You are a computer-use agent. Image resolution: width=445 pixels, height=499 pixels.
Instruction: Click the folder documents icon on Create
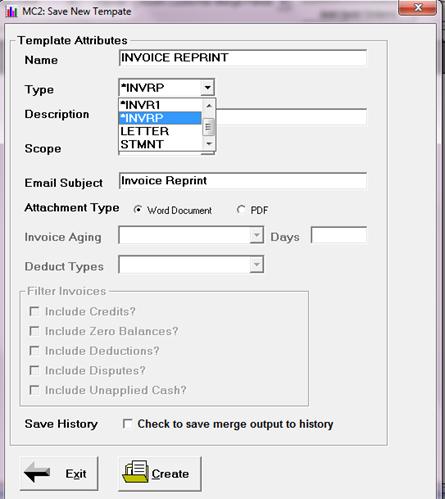pos(136,471)
